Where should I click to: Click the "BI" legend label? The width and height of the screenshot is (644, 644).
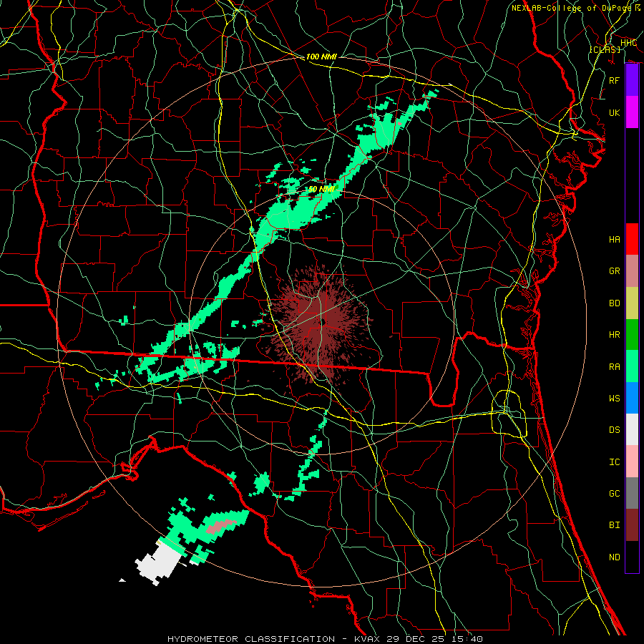click(615, 525)
